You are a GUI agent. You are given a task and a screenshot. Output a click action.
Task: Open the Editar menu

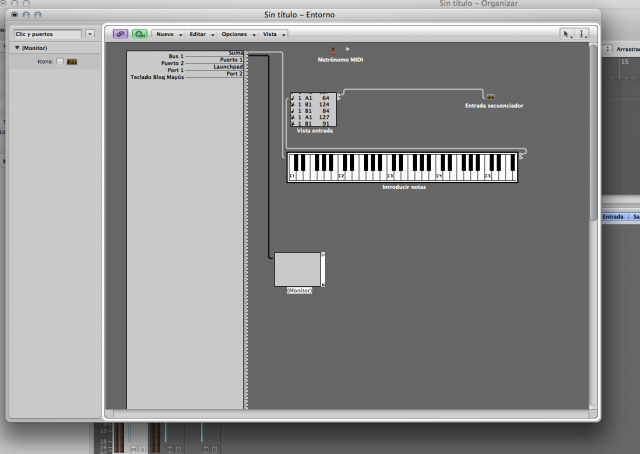pyautogui.click(x=200, y=34)
